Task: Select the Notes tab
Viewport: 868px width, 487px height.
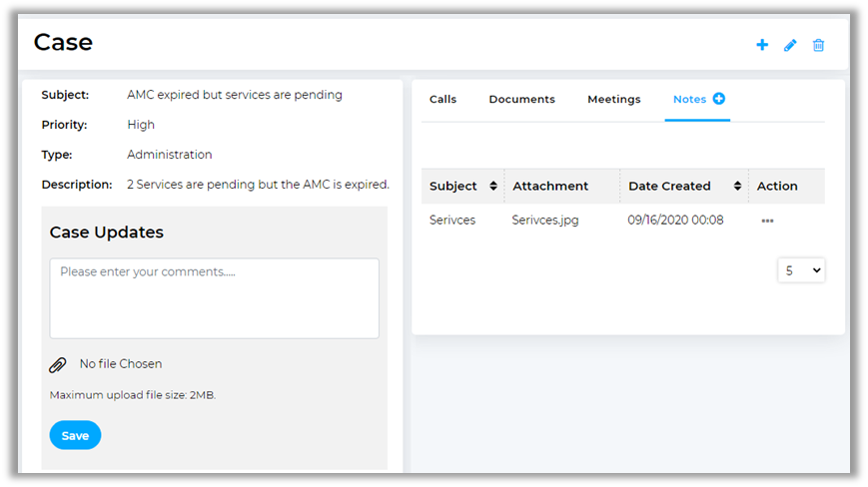Action: coord(689,99)
